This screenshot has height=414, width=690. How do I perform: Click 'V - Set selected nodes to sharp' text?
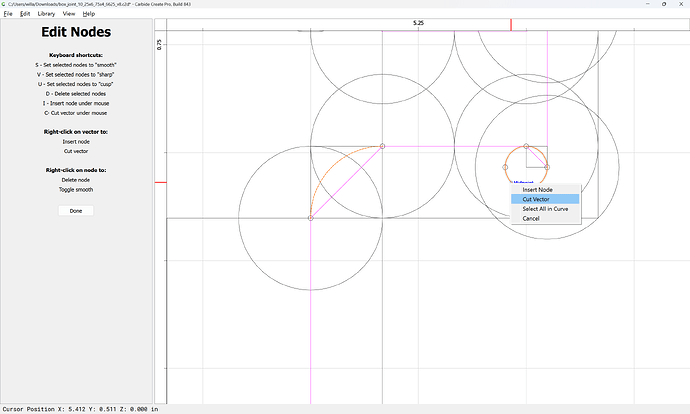(76, 74)
